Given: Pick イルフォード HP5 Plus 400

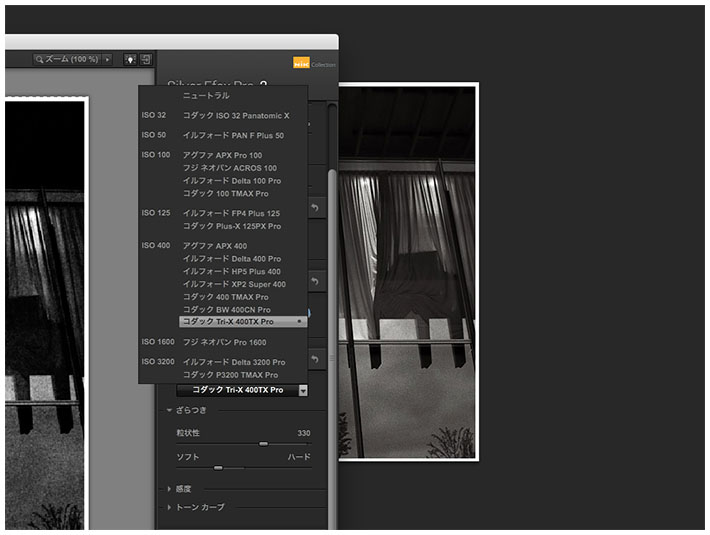Looking at the screenshot, I should click(231, 271).
